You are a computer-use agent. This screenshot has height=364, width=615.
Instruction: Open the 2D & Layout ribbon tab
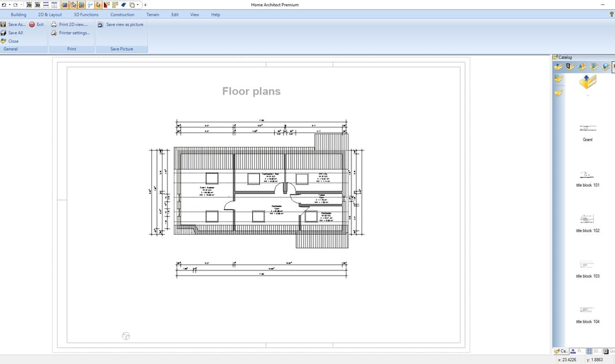50,14
